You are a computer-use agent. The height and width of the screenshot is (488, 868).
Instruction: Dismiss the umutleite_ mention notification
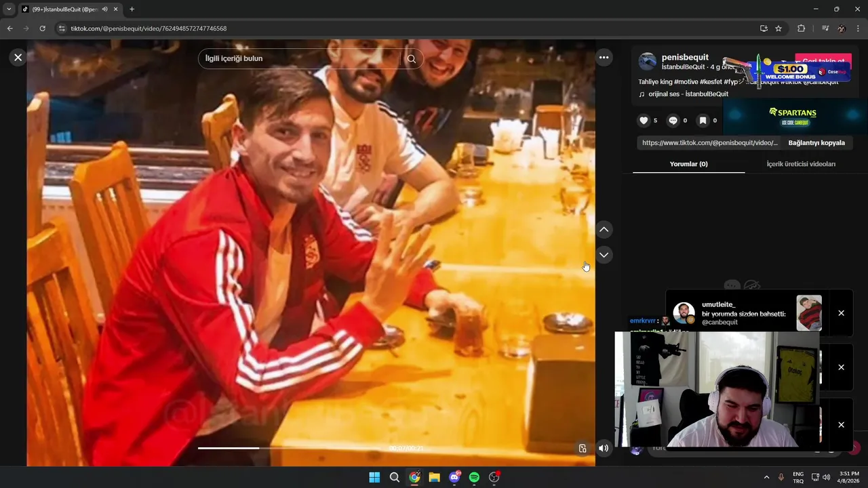click(841, 313)
